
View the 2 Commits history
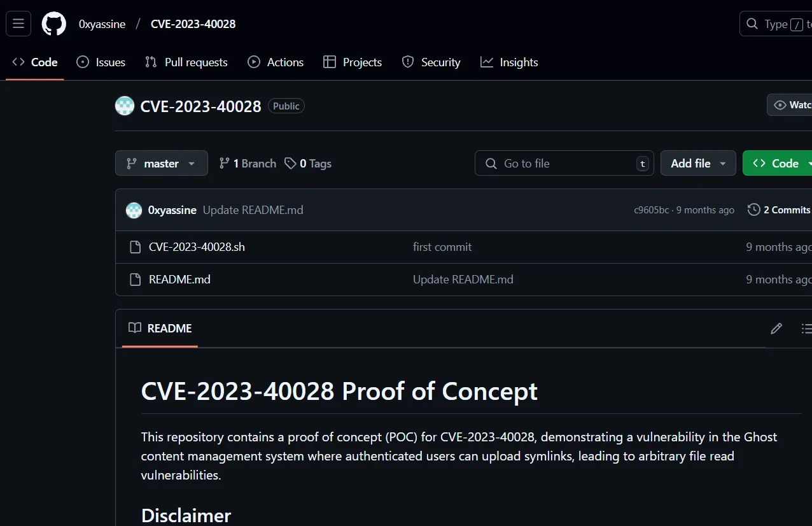[x=780, y=210]
